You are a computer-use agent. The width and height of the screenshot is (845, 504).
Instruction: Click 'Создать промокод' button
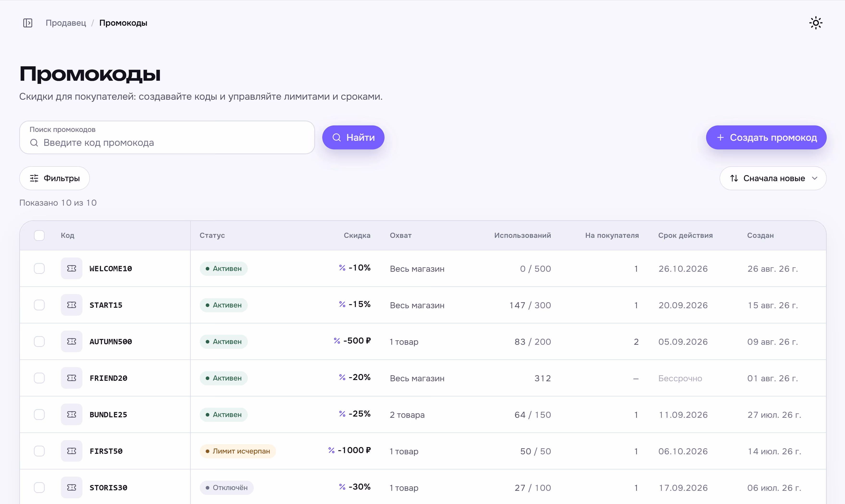(766, 138)
